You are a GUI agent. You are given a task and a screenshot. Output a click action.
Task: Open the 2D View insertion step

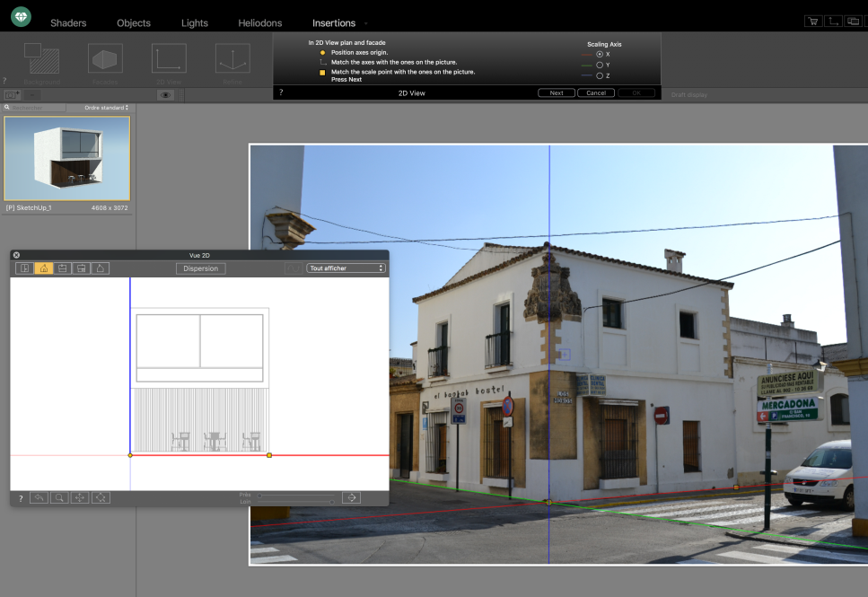point(169,64)
